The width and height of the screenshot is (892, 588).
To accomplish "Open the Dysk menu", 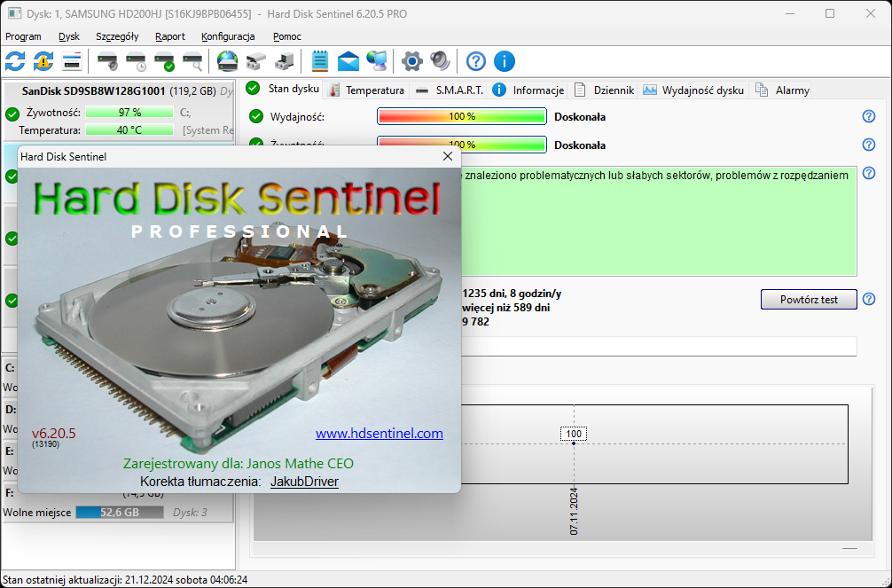I will pyautogui.click(x=69, y=36).
